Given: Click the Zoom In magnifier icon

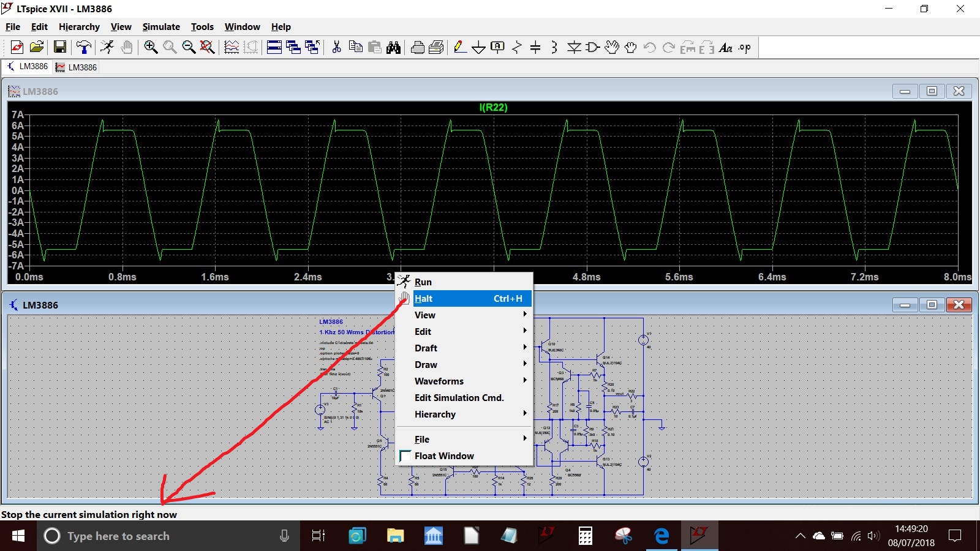Looking at the screenshot, I should 151,47.
